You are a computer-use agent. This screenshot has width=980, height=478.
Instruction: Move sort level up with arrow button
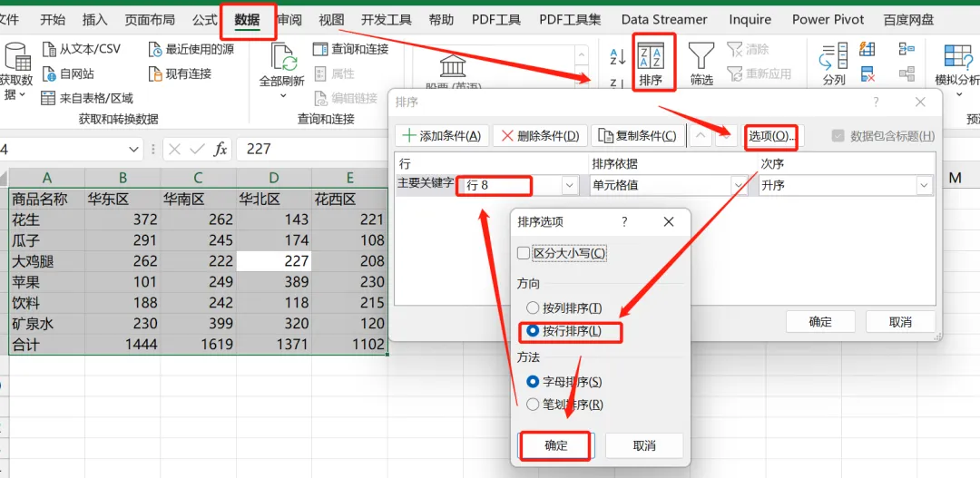pyautogui.click(x=701, y=135)
